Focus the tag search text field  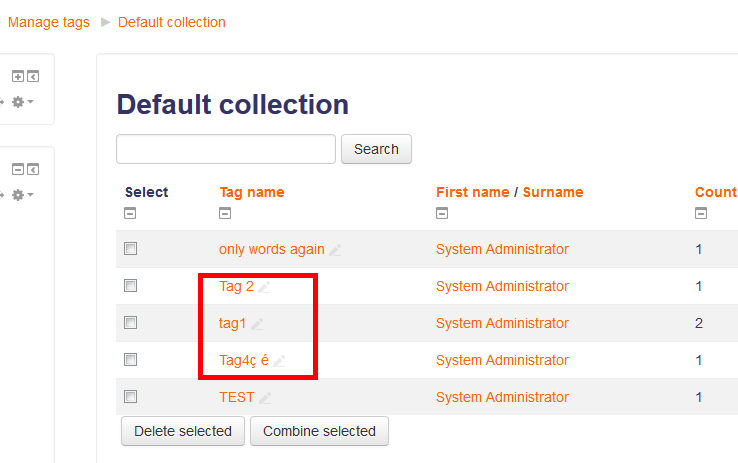click(x=226, y=149)
